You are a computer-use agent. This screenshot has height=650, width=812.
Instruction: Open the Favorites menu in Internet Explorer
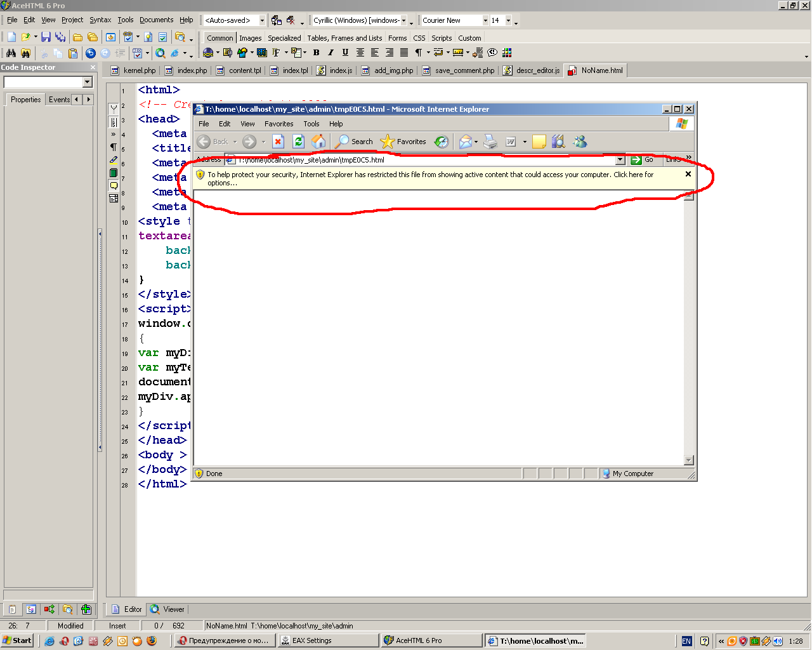[279, 124]
